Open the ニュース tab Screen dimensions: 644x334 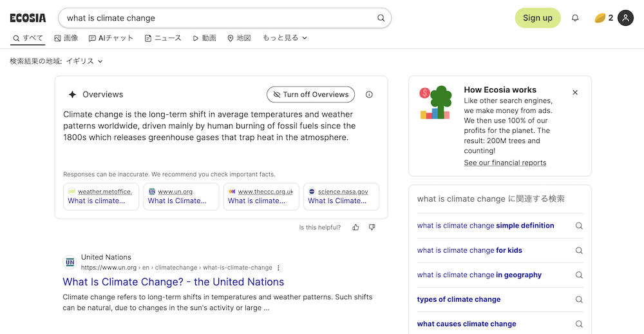pos(163,38)
